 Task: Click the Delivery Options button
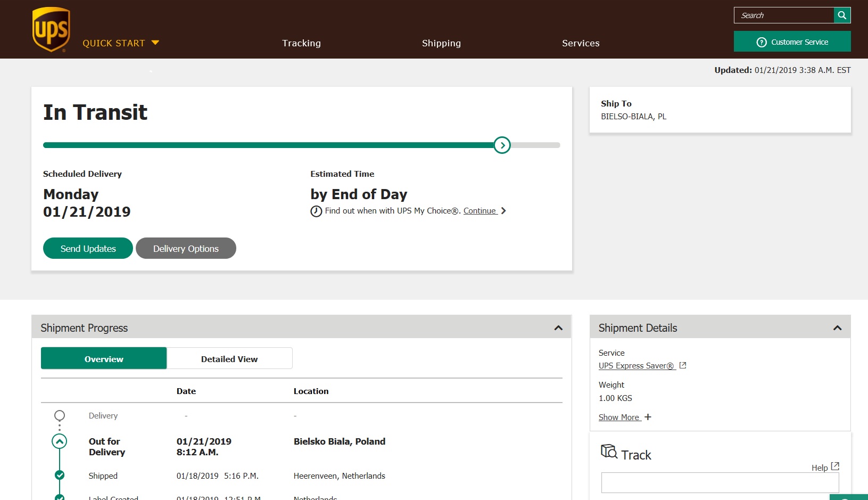pos(186,248)
